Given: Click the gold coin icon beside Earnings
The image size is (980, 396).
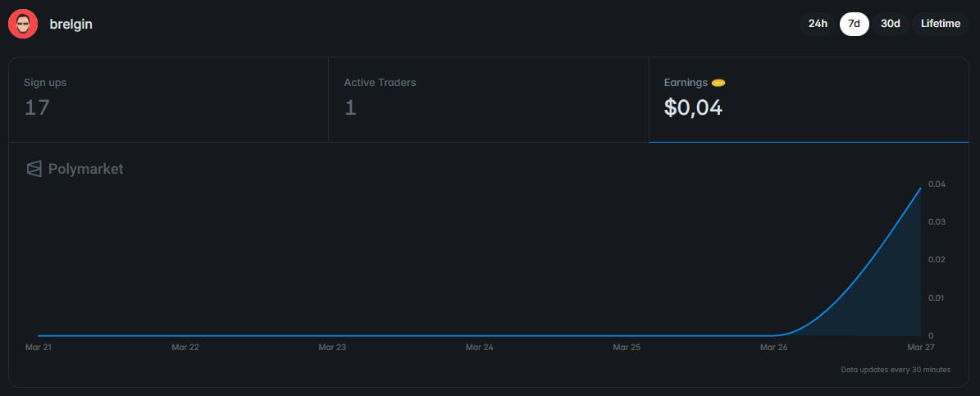Looking at the screenshot, I should point(718,83).
